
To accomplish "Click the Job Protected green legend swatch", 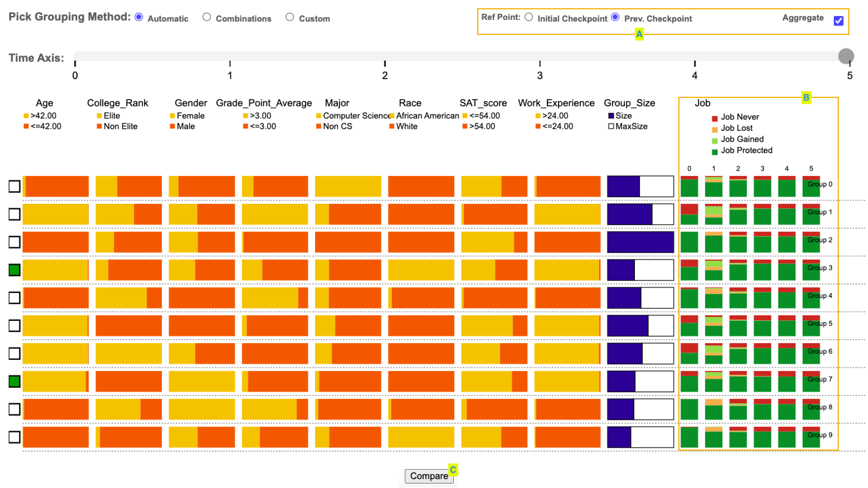I will pyautogui.click(x=715, y=152).
